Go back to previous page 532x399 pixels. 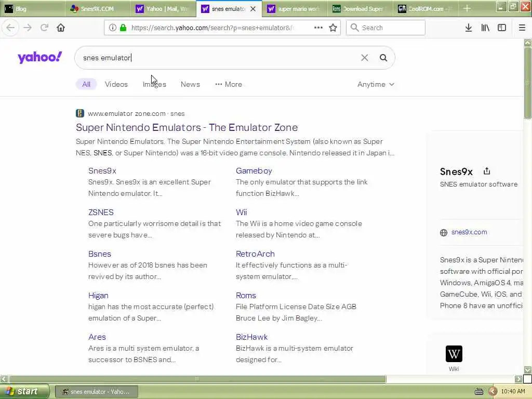tap(10, 28)
